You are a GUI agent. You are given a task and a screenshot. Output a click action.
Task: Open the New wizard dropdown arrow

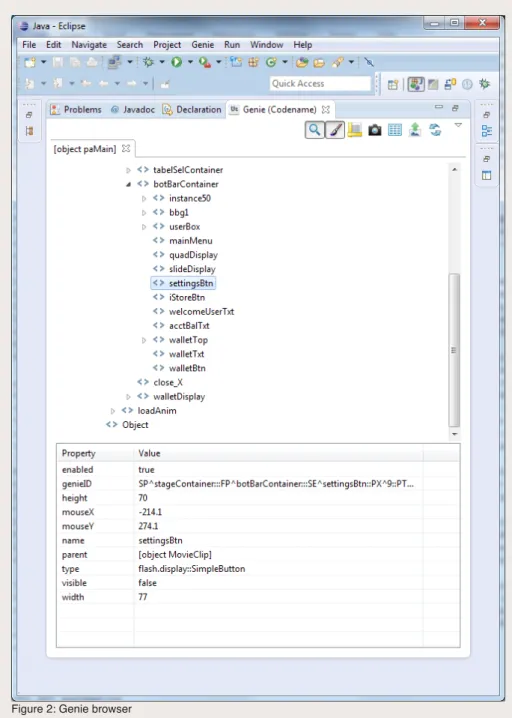44,62
